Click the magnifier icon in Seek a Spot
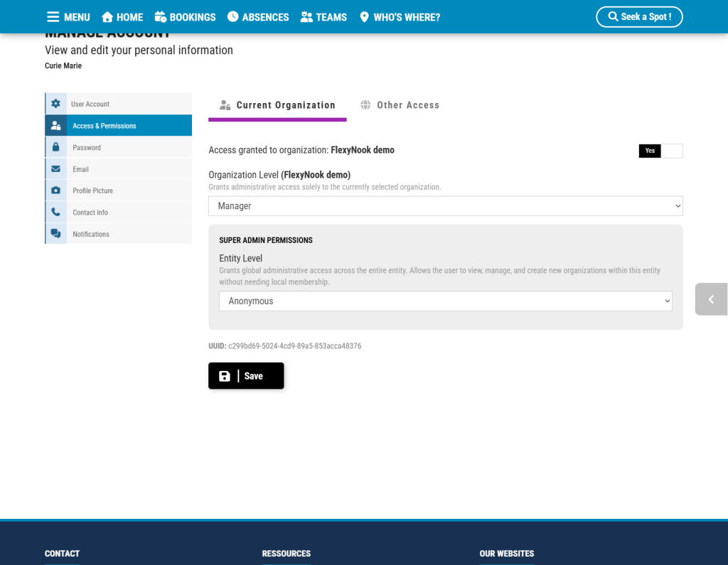 (613, 17)
